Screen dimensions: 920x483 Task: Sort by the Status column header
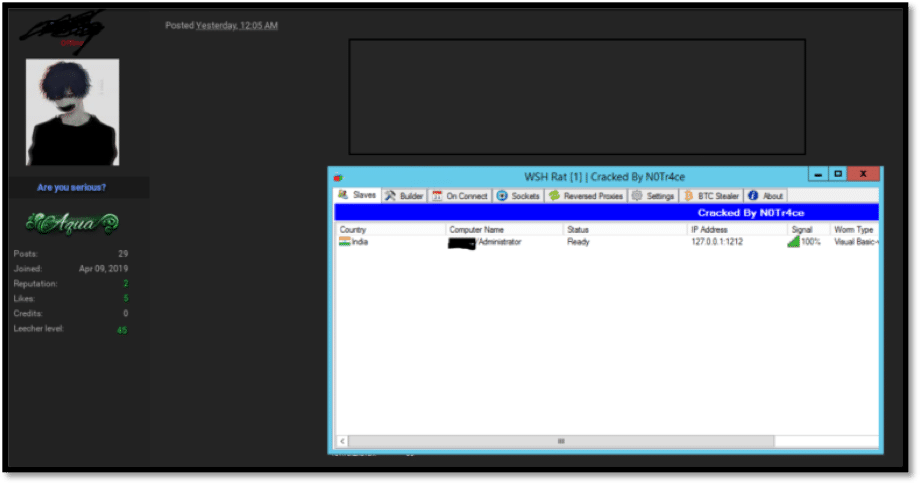625,229
